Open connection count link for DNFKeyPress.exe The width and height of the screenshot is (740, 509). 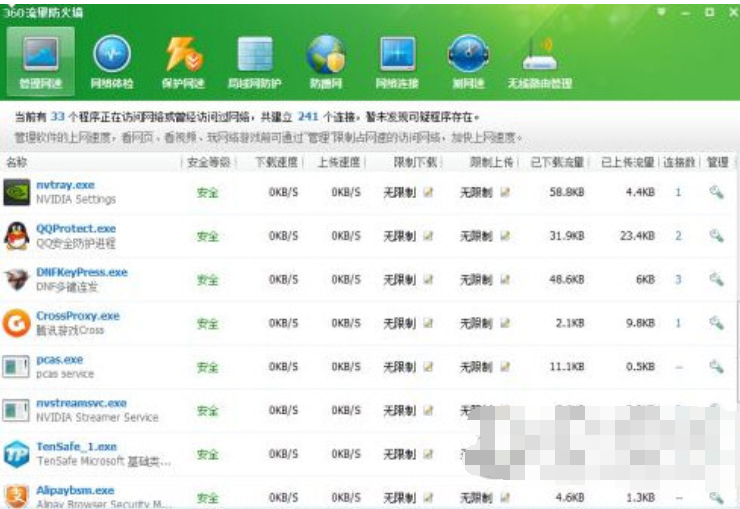tap(678, 280)
